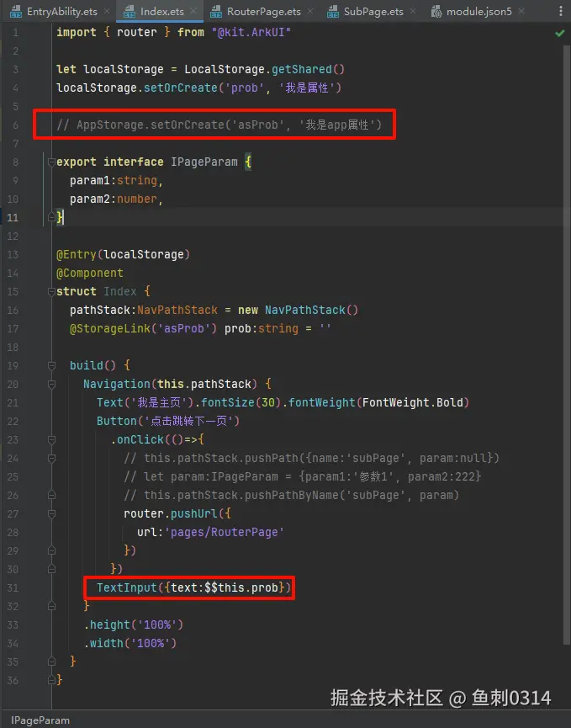The width and height of the screenshot is (571, 728).
Task: Collapse the onClick handler at line 23
Action: coord(51,439)
